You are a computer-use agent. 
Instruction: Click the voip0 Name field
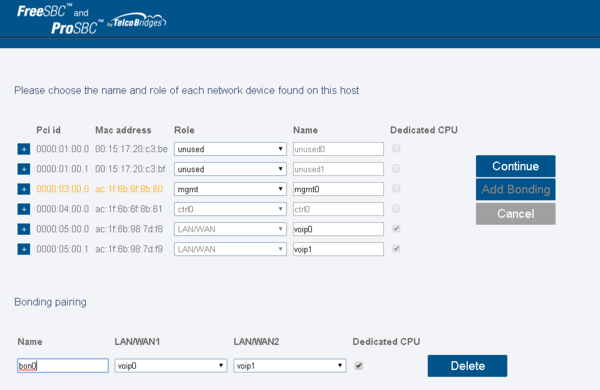tap(338, 229)
